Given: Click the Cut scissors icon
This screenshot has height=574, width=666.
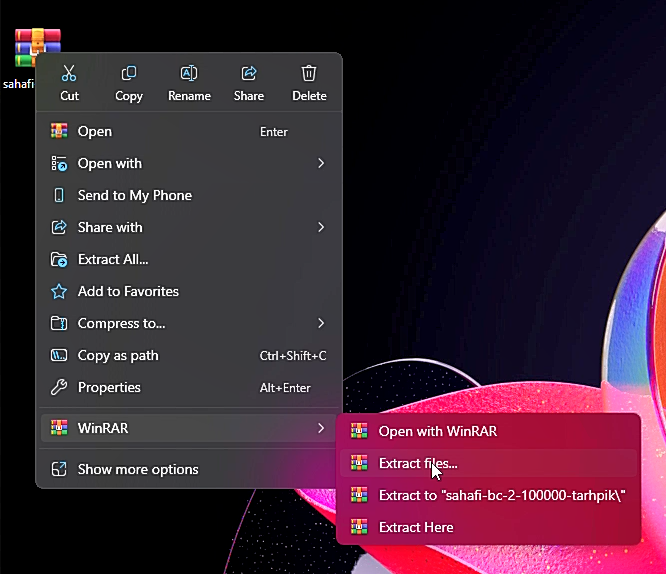Looking at the screenshot, I should coord(69,73).
